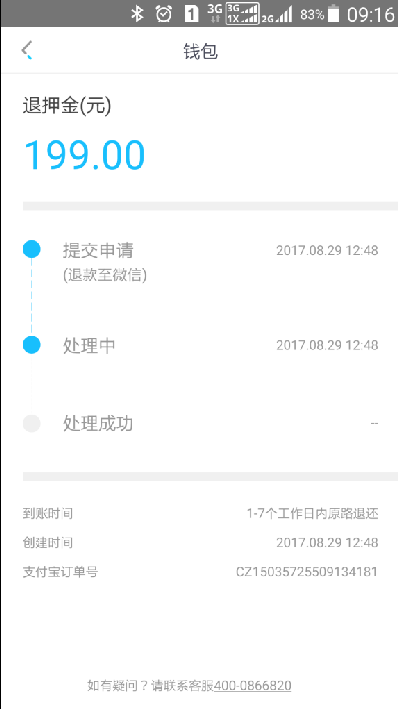Tap the alarm clock status icon
The image size is (398, 709).
pos(163,14)
